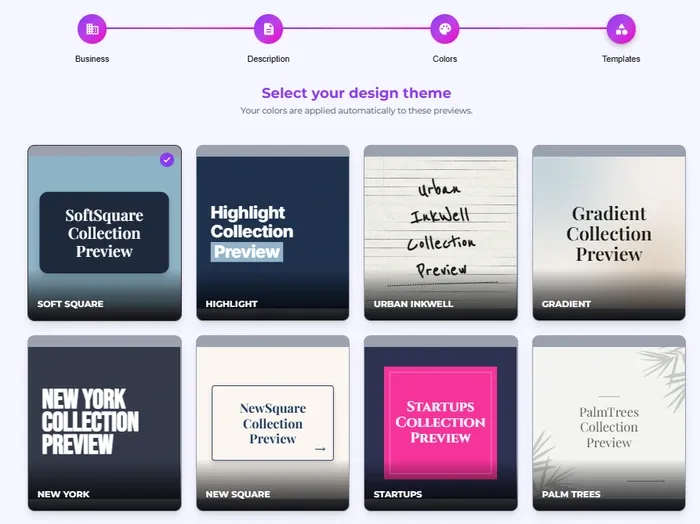The width and height of the screenshot is (700, 524).
Task: Click the NEW YORK caption
Action: tap(63, 495)
